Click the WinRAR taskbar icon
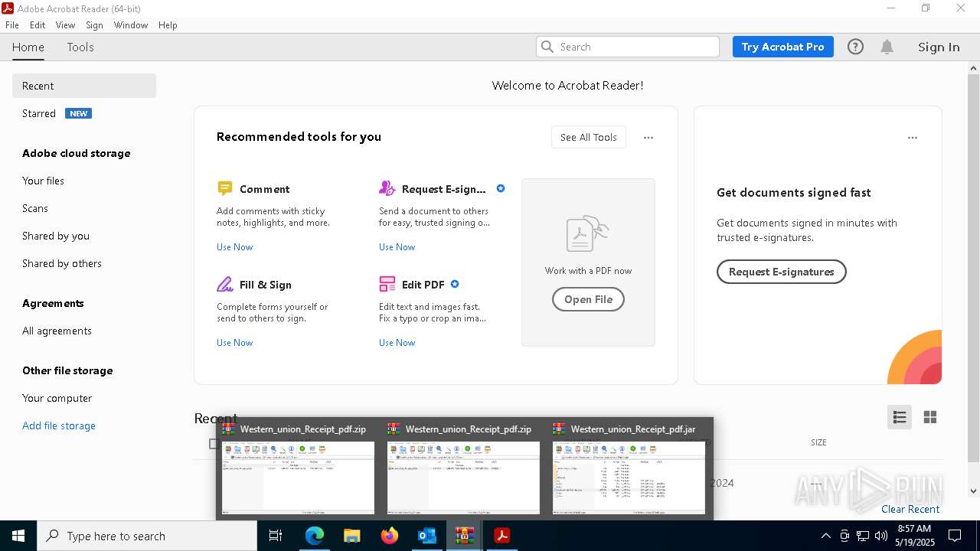This screenshot has height=551, width=980. pos(465,536)
